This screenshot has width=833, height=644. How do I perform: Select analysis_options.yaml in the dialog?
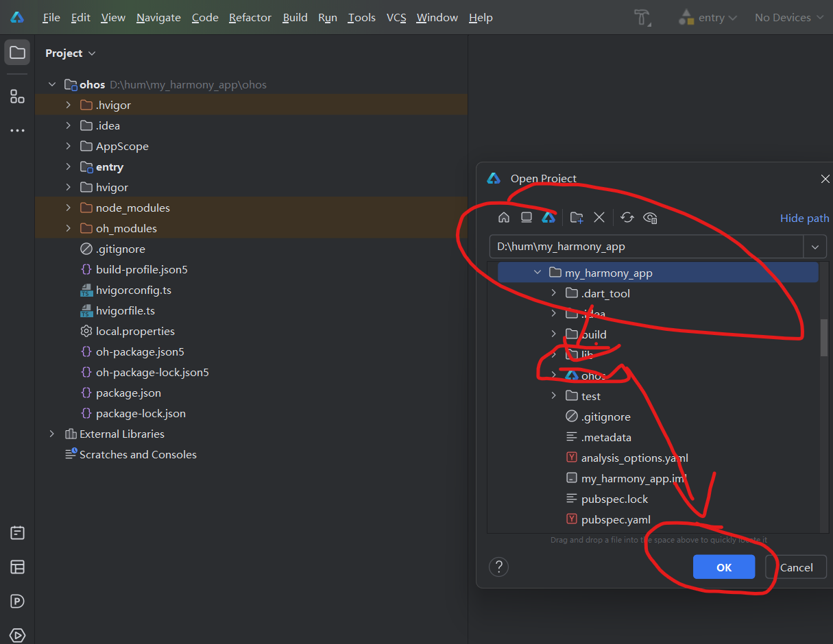point(634,458)
